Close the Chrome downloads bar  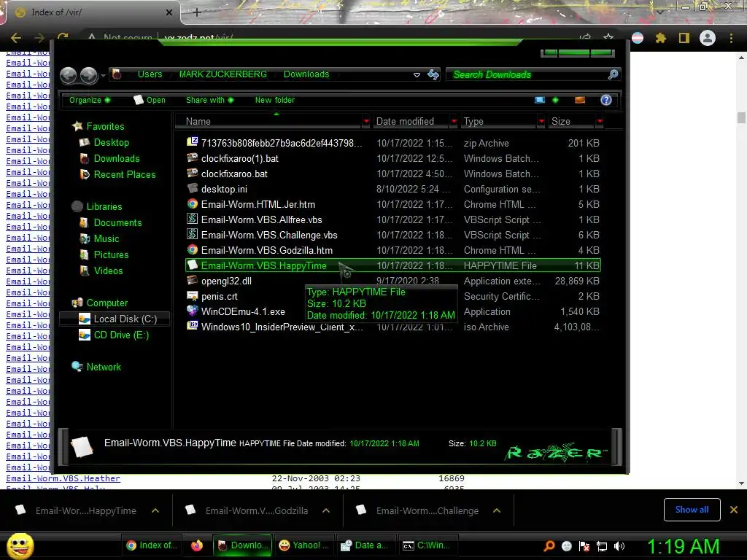point(734,510)
